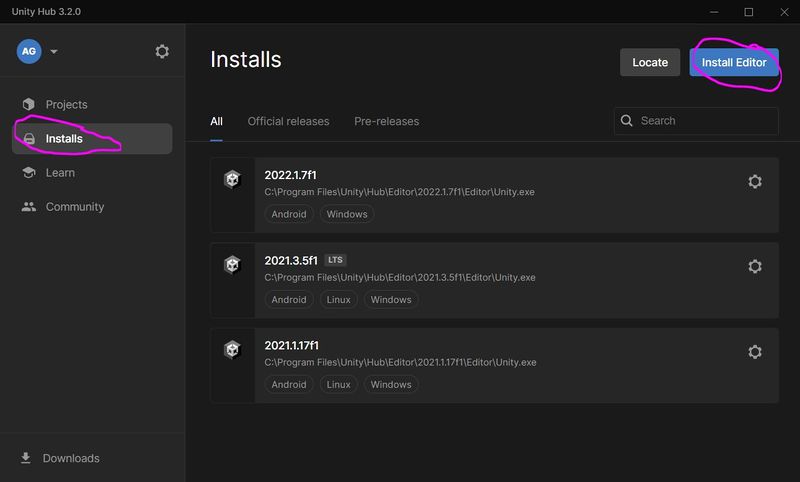
Task: Open settings gear for 2022.1.7f1
Action: (755, 181)
